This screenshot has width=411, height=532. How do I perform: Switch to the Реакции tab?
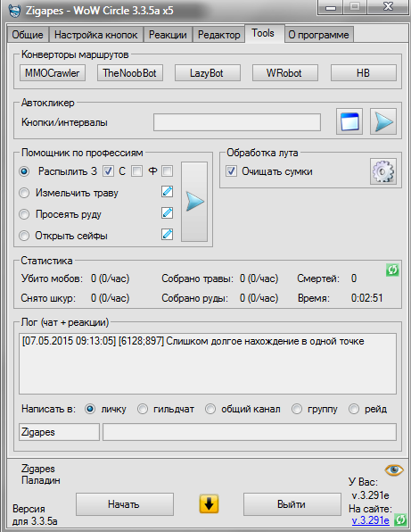coord(169,35)
